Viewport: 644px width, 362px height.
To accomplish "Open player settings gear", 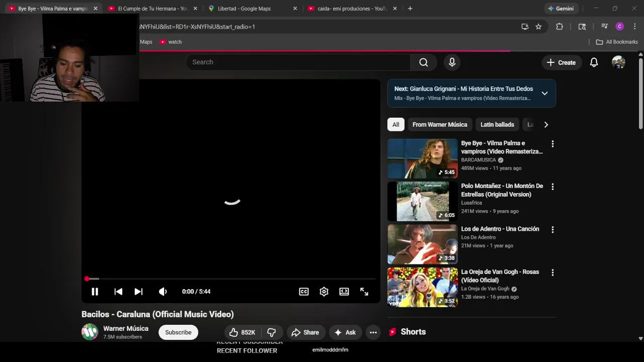I will (324, 292).
